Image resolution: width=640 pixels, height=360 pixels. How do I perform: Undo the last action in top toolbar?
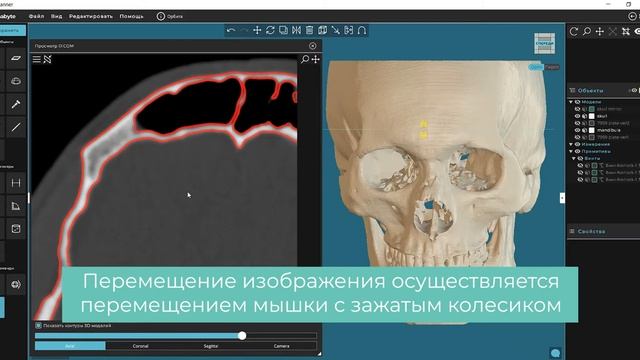231,30
